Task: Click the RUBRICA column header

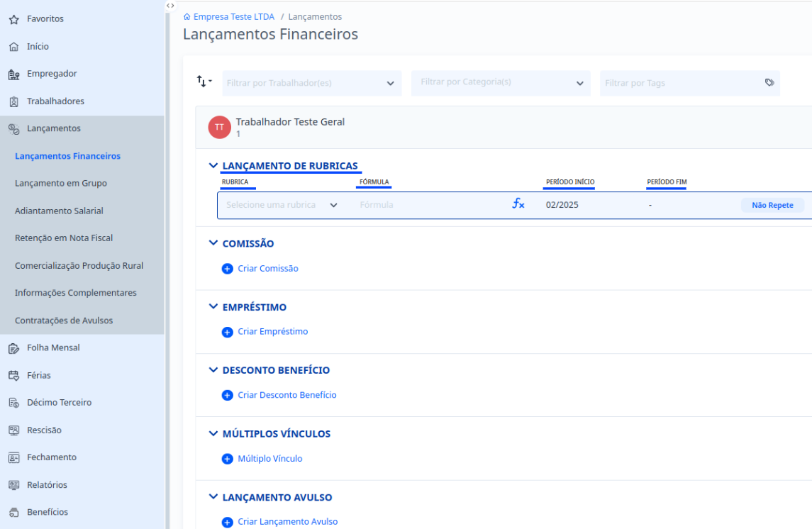Action: 235,182
